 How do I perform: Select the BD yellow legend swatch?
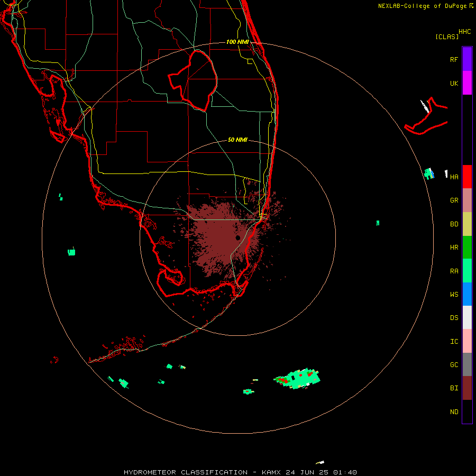pyautogui.click(x=467, y=224)
